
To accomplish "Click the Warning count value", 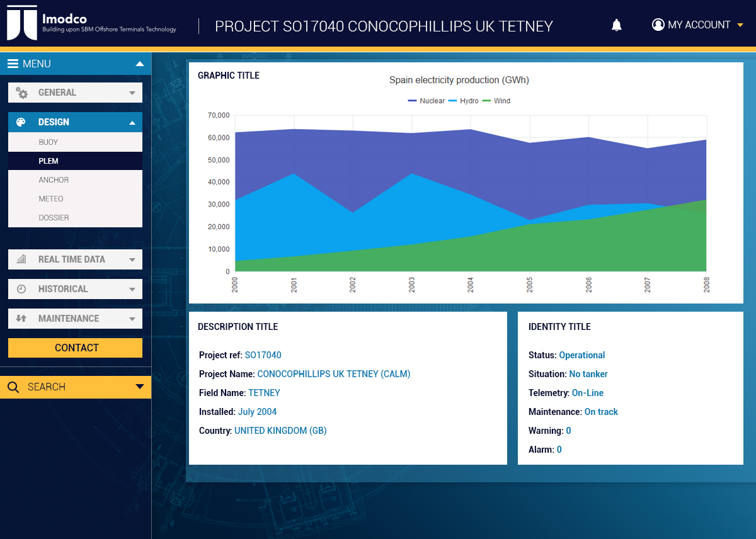I will [569, 431].
